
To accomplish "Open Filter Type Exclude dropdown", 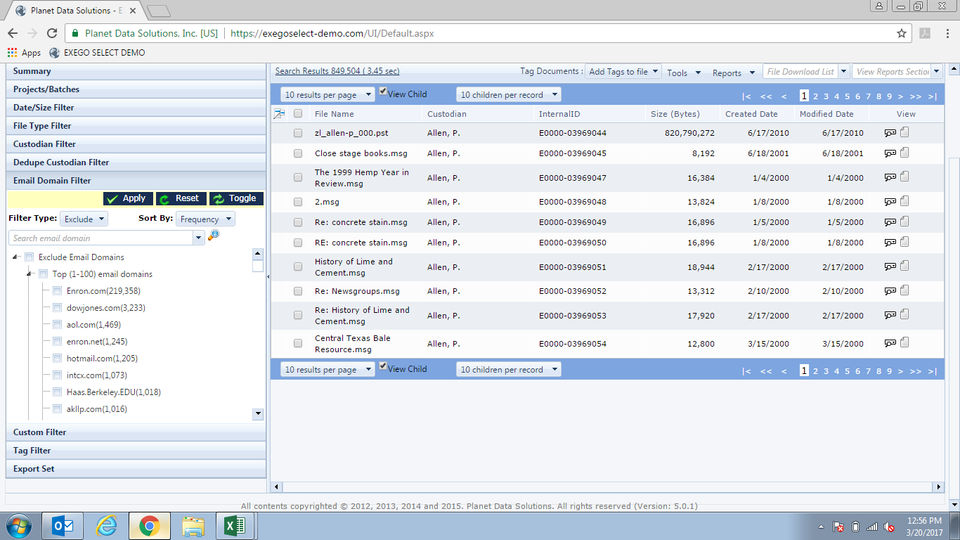I will [x=84, y=219].
